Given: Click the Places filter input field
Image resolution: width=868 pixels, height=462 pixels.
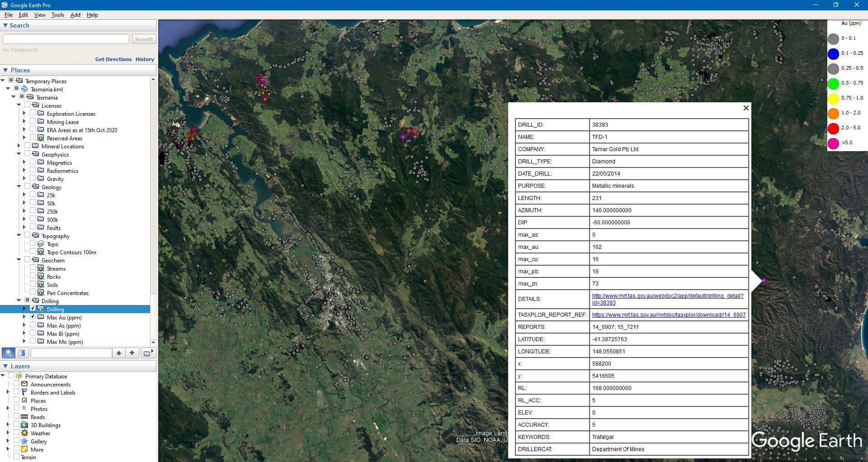Looking at the screenshot, I should [71, 353].
